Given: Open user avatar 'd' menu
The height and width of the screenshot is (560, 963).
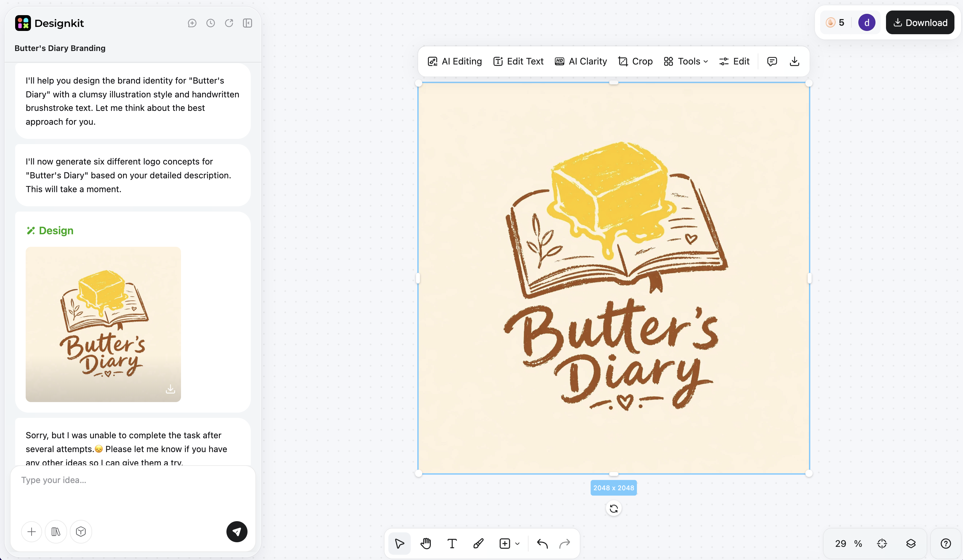Looking at the screenshot, I should pyautogui.click(x=867, y=22).
